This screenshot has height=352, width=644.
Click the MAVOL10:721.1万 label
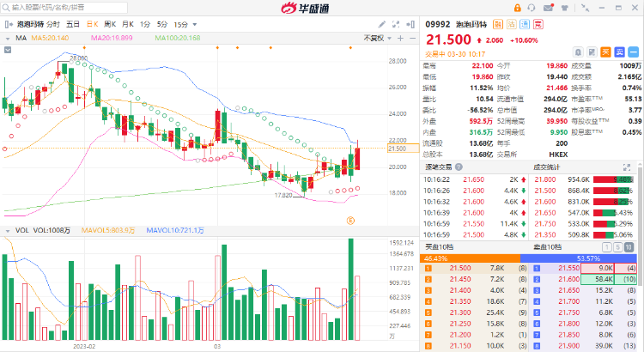(x=175, y=230)
